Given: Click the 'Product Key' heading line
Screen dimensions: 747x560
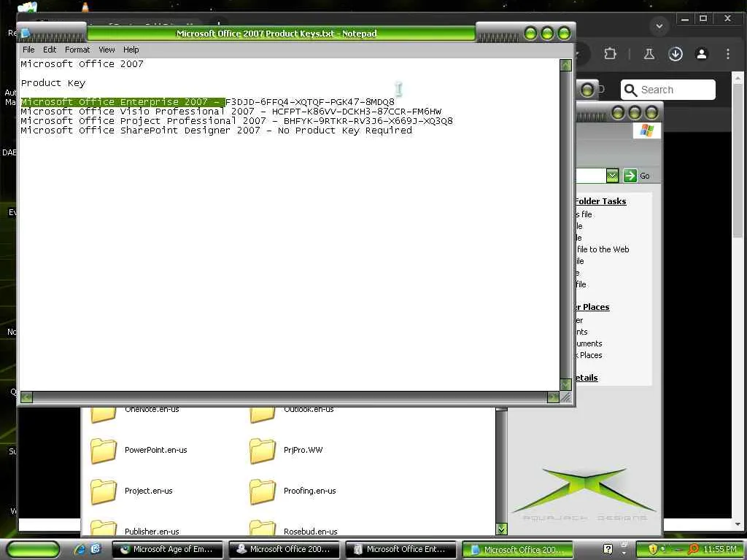Looking at the screenshot, I should tap(53, 83).
